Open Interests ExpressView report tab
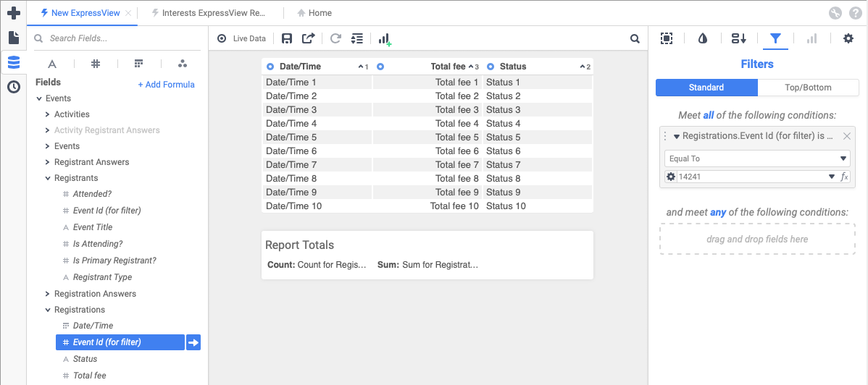868x385 pixels. pos(209,13)
